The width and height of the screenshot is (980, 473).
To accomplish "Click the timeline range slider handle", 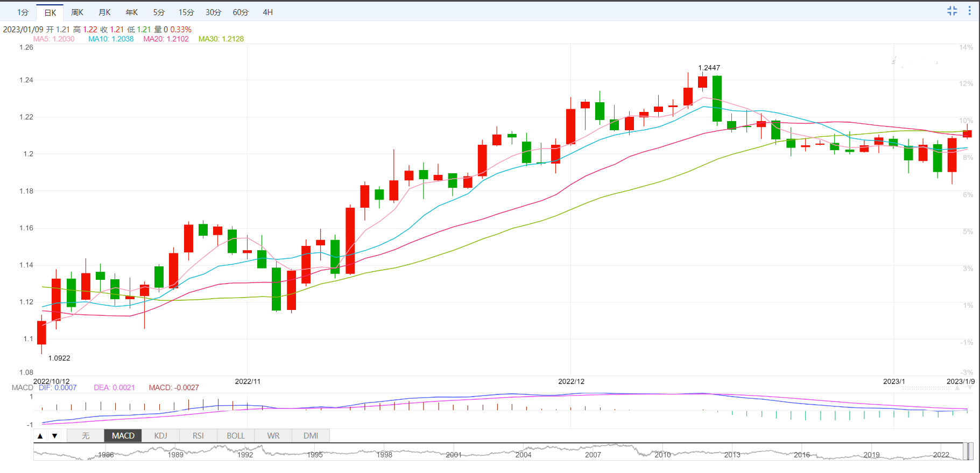I will 968,451.
